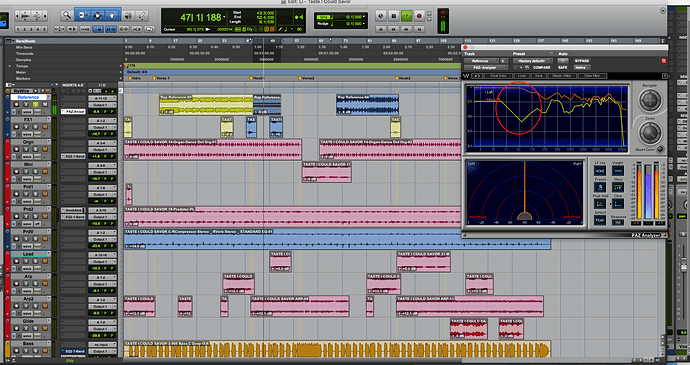Select the Rap Reference-03 yellow clip
This screenshot has width=690, height=365.
click(x=206, y=104)
